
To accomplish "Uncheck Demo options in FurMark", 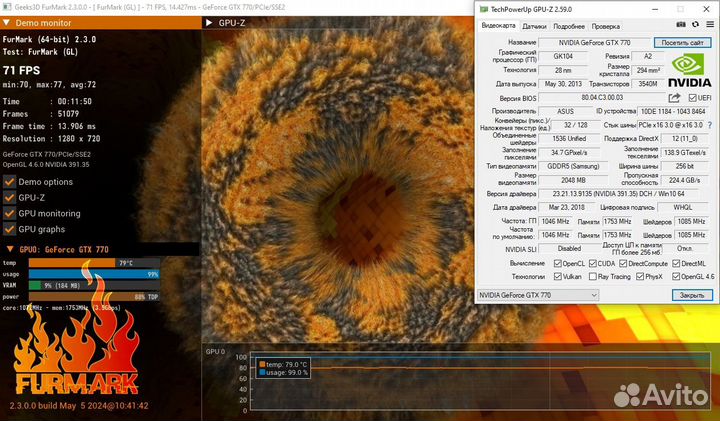I will click(x=9, y=182).
